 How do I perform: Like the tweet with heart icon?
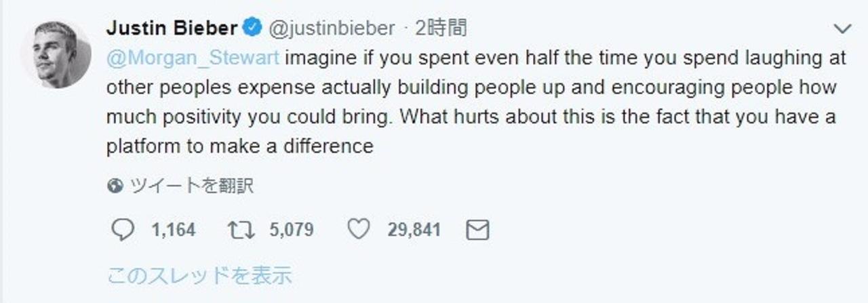pos(358,230)
